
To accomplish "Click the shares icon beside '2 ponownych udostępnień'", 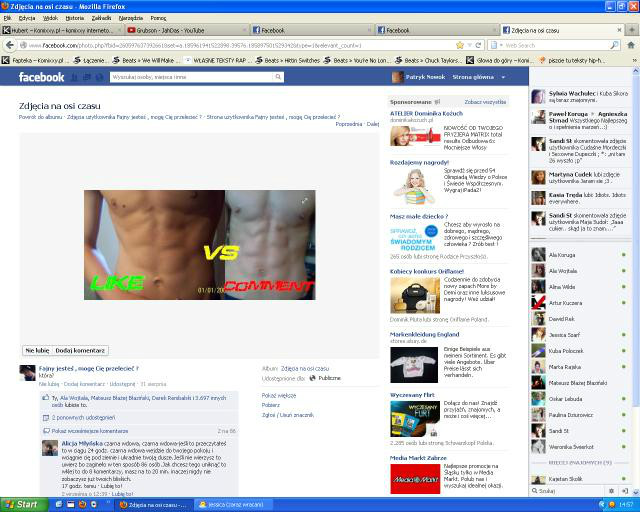I will pyautogui.click(x=46, y=418).
